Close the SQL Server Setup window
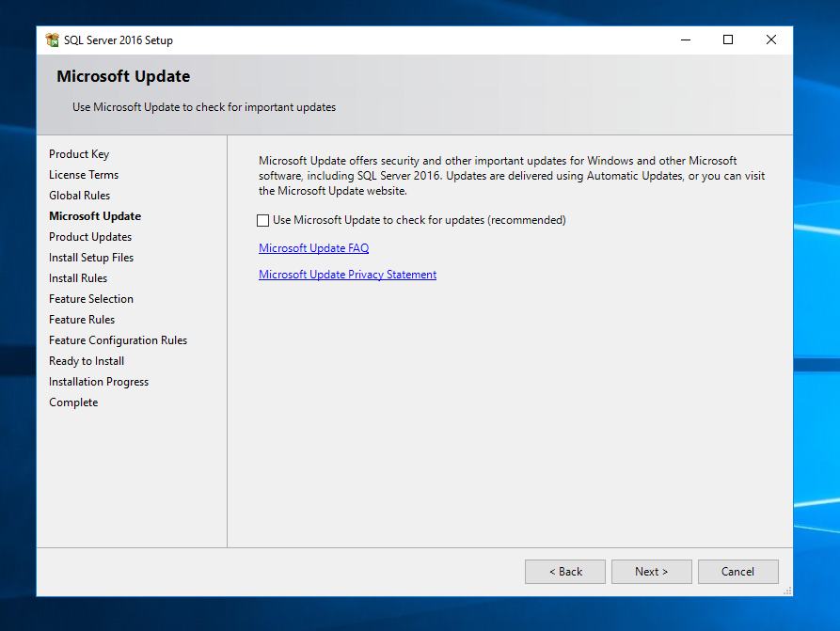 point(771,40)
